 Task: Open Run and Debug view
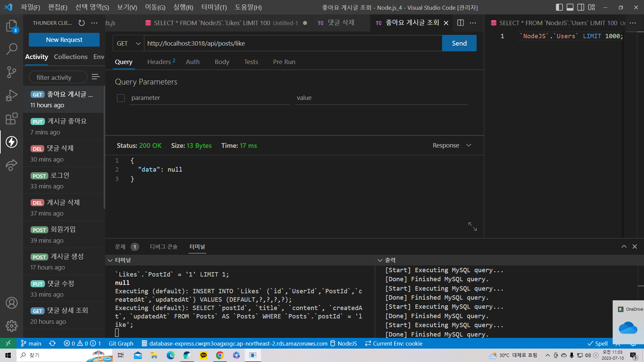click(x=11, y=95)
